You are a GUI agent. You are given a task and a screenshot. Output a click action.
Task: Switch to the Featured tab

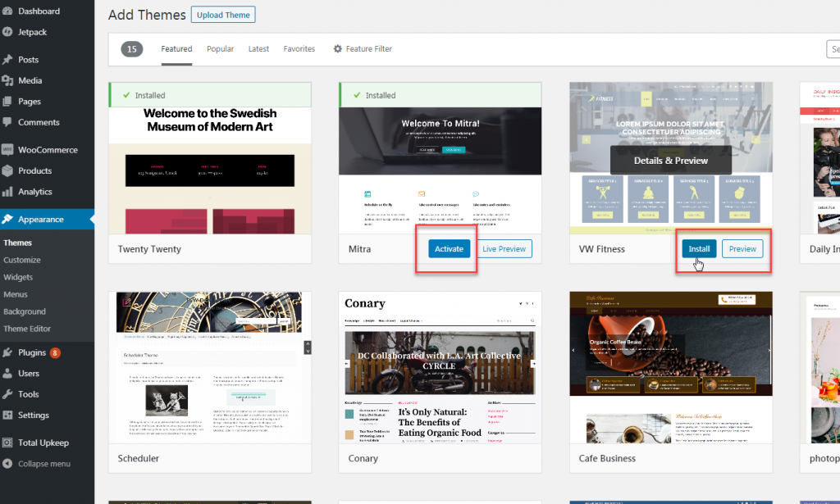177,48
